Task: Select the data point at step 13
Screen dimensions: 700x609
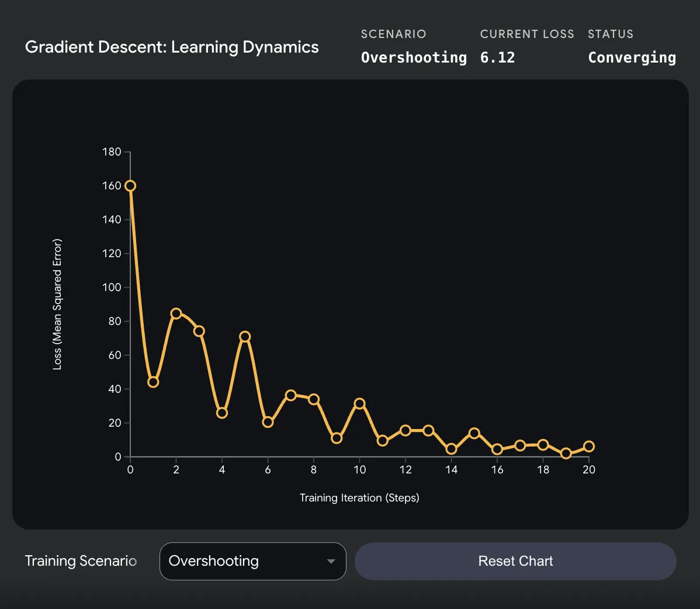Action: tap(428, 430)
